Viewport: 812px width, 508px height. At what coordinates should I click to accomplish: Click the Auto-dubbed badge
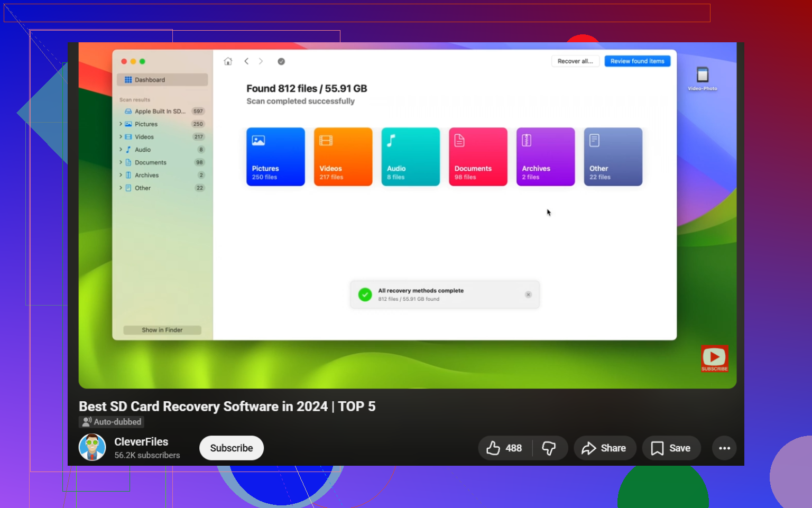tap(112, 422)
